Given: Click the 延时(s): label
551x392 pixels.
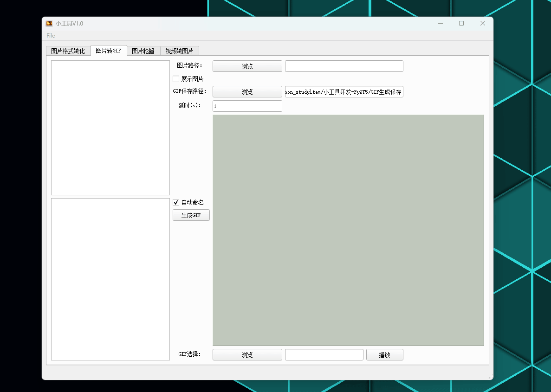Looking at the screenshot, I should click(189, 105).
